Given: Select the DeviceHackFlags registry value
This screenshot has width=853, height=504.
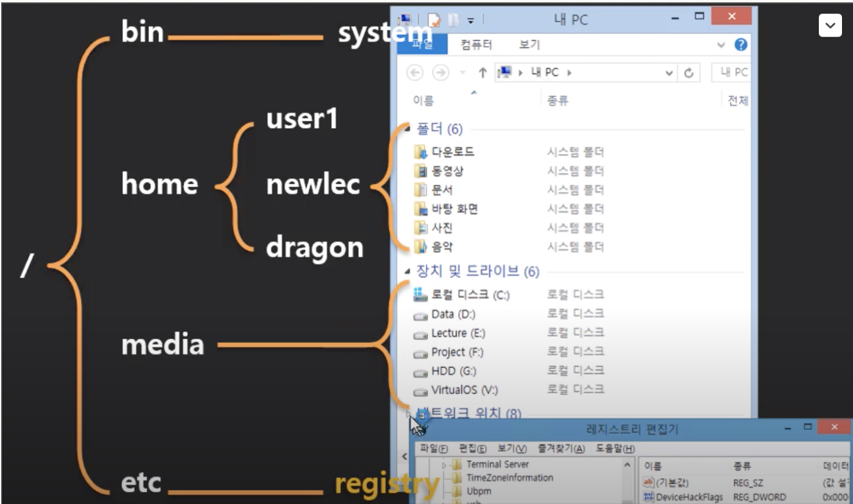Looking at the screenshot, I should [690, 497].
